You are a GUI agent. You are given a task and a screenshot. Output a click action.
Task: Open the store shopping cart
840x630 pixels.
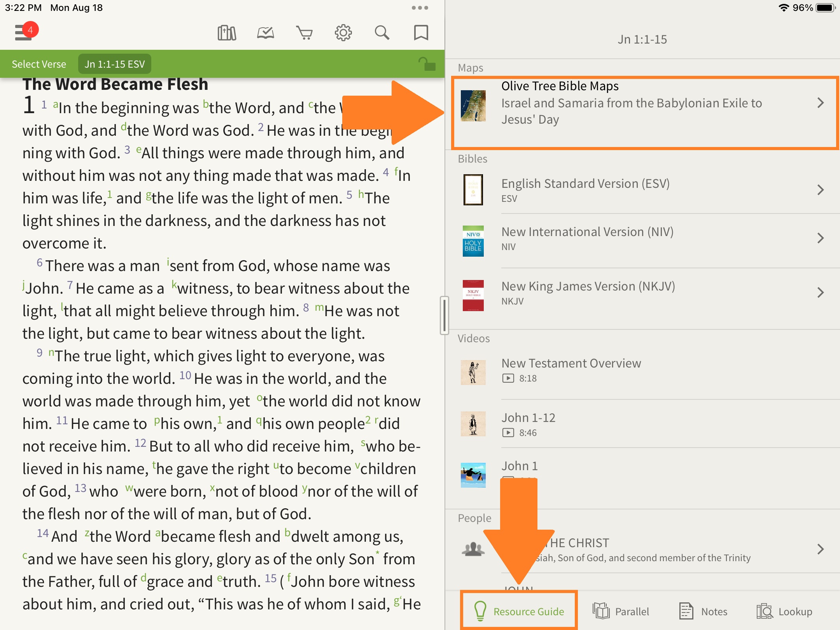304,33
